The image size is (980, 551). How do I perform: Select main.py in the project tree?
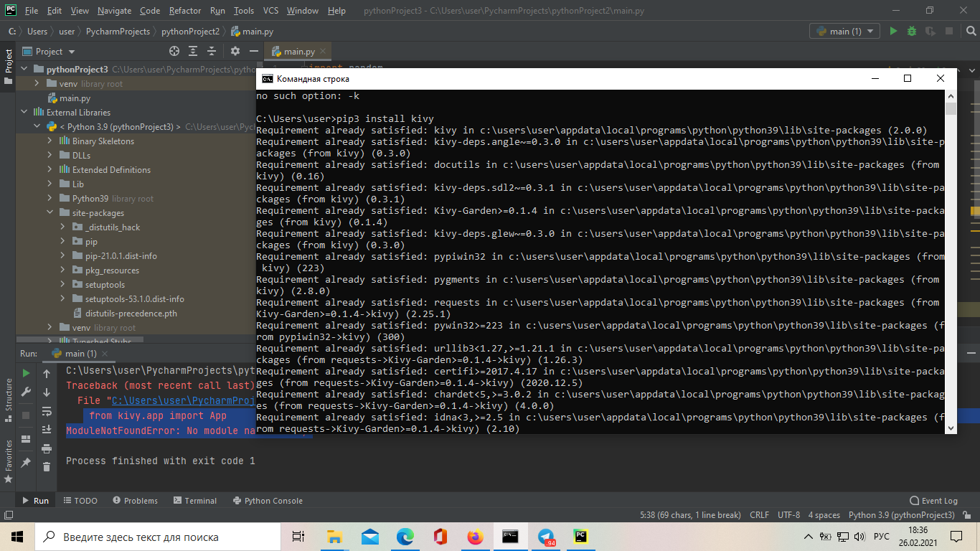click(x=75, y=98)
